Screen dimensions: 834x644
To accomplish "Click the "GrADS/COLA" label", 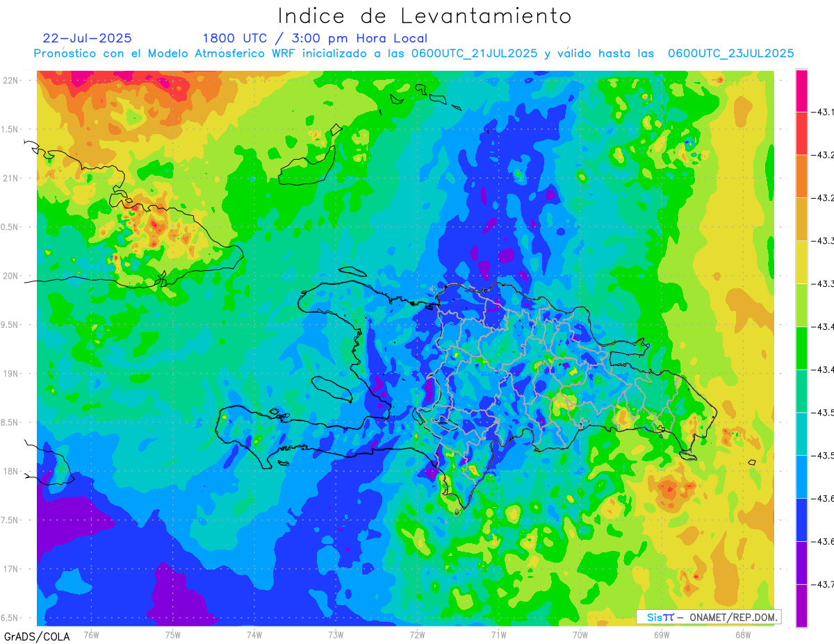I will (x=37, y=636).
